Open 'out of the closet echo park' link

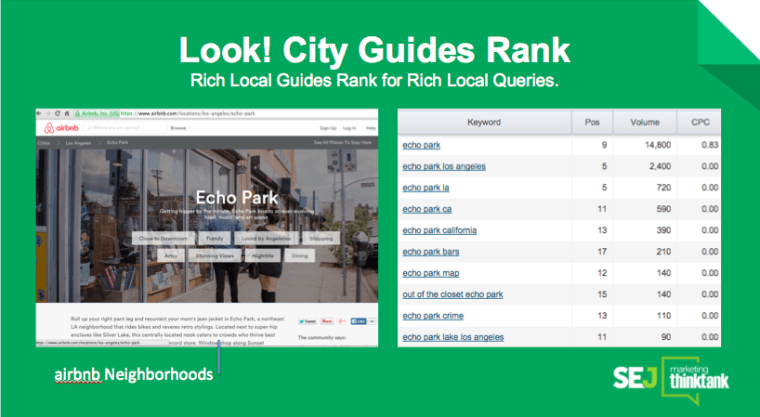(453, 294)
